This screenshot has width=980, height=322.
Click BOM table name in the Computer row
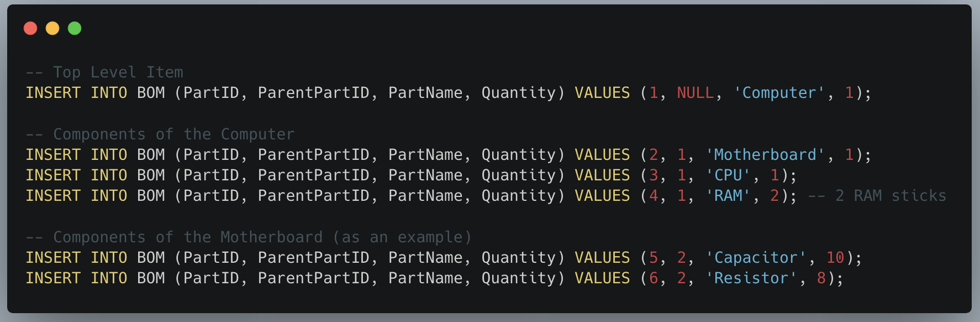click(151, 93)
